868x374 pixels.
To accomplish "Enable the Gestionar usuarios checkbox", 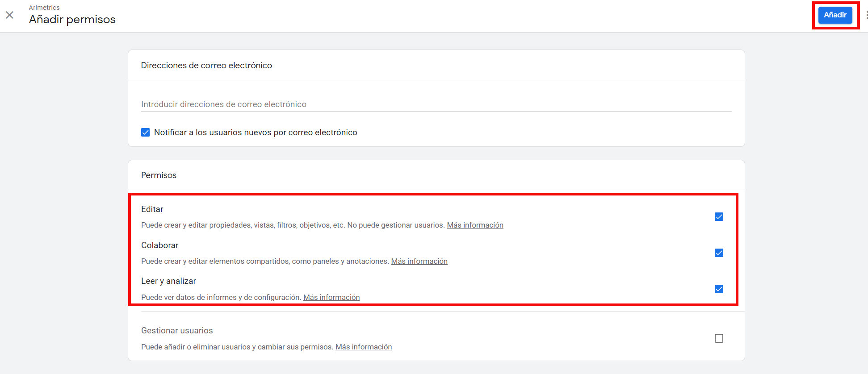I will click(x=719, y=338).
